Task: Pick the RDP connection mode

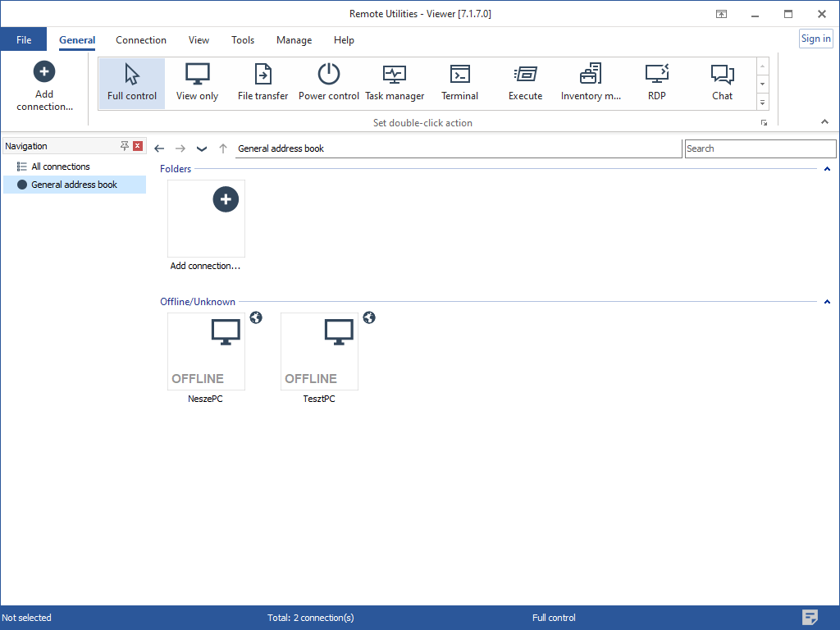Action: pos(656,83)
